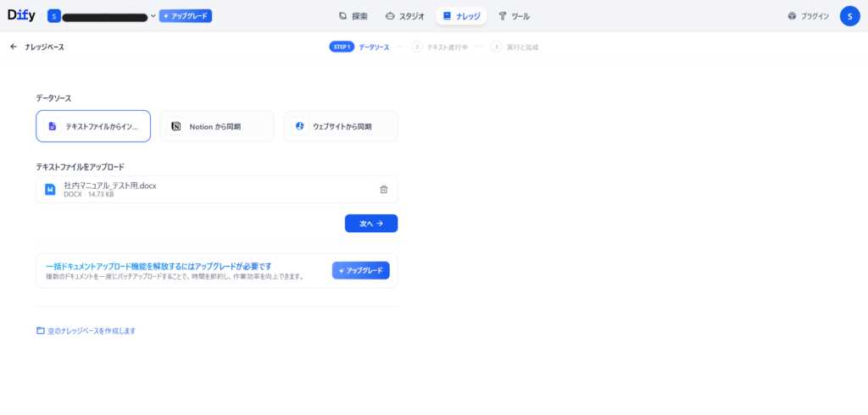The height and width of the screenshot is (415, 868).
Task: Click the プラグイン cube icon
Action: pos(792,16)
